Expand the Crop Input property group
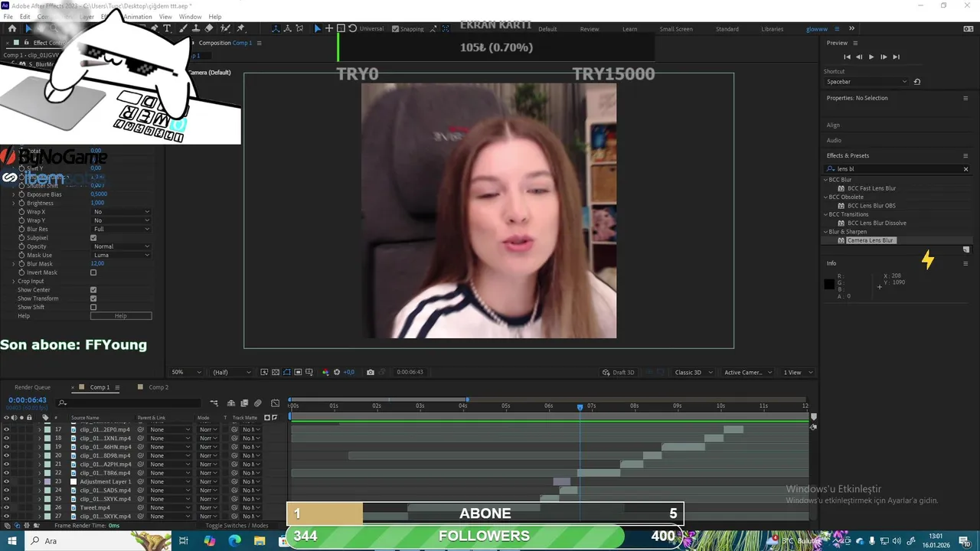980x551 pixels. (x=13, y=281)
